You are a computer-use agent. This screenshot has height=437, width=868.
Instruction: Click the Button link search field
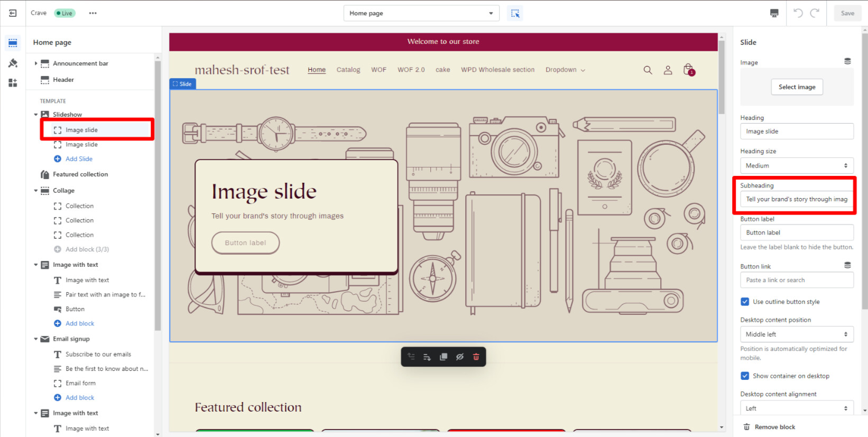pyautogui.click(x=797, y=280)
